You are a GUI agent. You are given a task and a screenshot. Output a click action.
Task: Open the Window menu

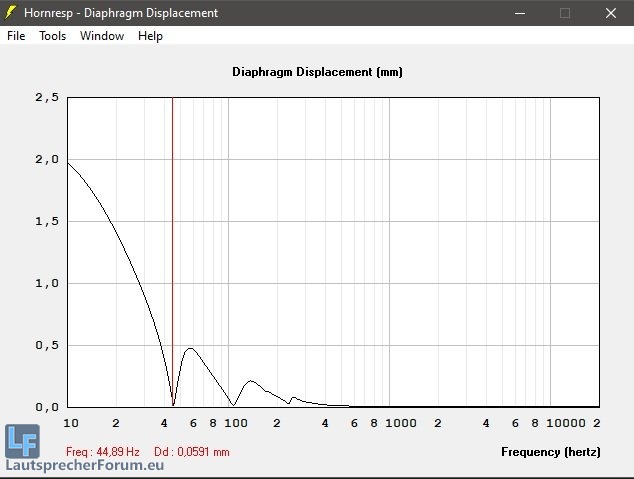[102, 36]
